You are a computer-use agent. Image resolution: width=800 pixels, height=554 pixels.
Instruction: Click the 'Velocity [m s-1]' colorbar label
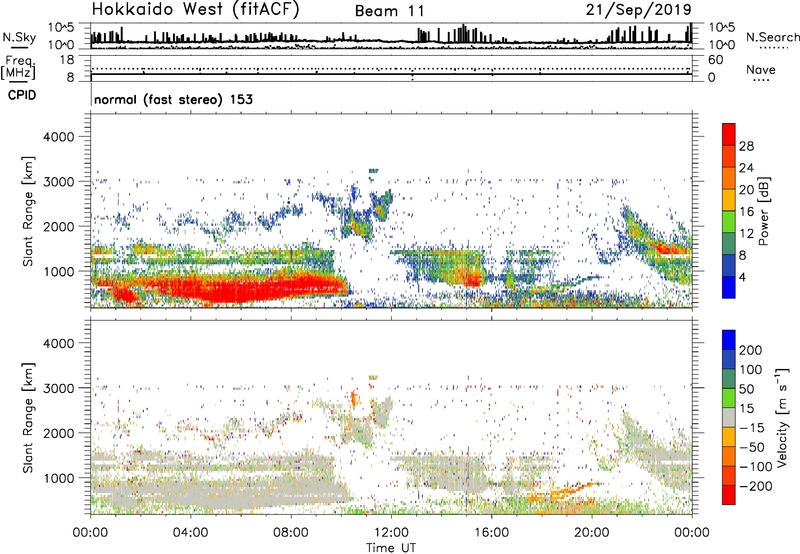coord(781,417)
